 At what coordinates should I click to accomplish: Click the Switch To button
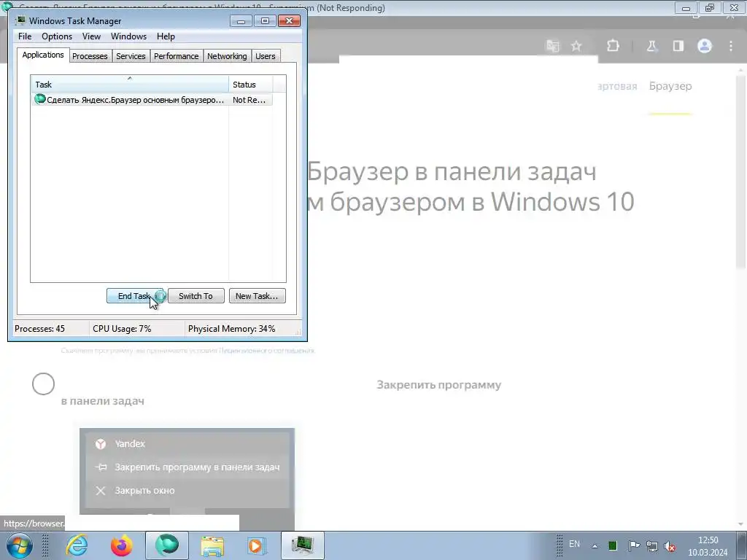[x=196, y=296]
